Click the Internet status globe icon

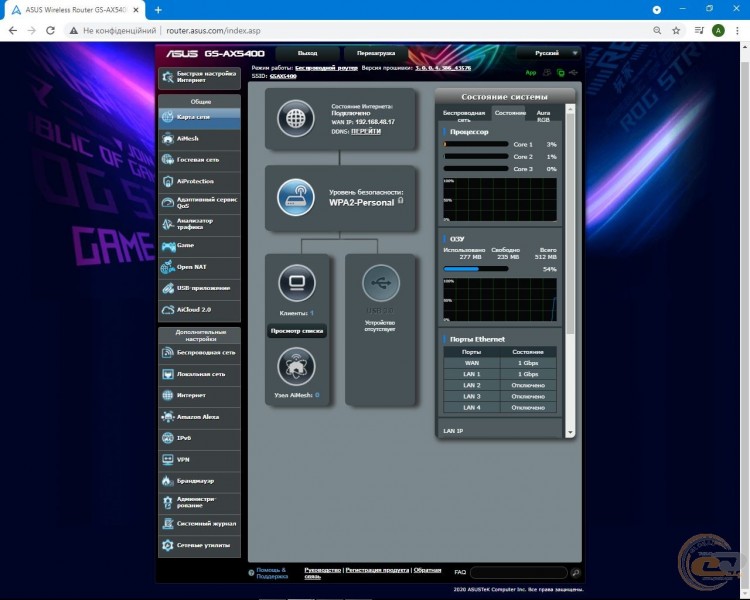[296, 118]
